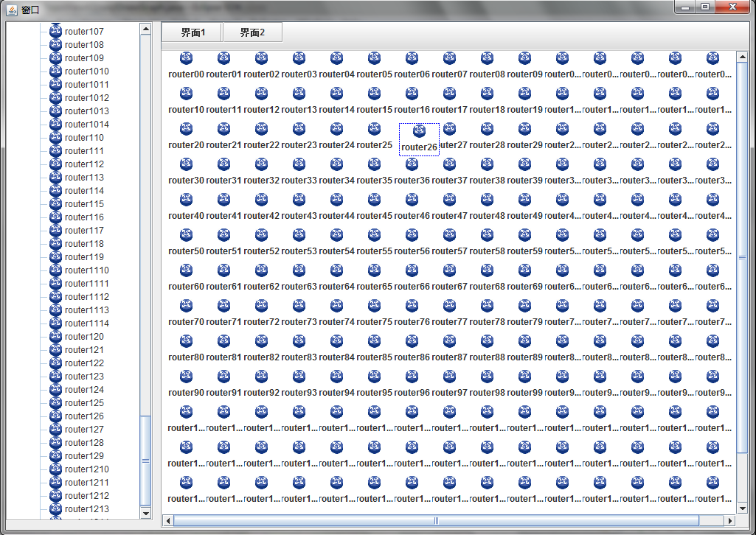The height and width of the screenshot is (535, 756).
Task: Minimize the 窗口 window
Action: (684, 7)
